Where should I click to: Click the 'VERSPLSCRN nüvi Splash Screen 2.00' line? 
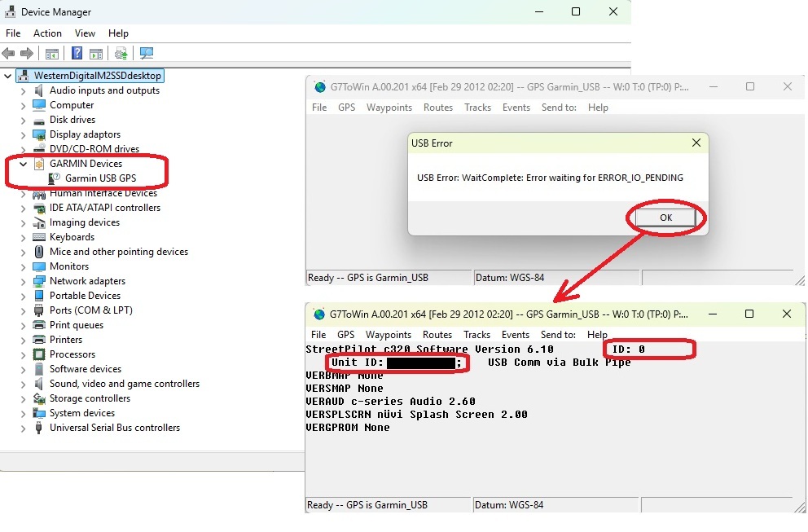point(416,415)
